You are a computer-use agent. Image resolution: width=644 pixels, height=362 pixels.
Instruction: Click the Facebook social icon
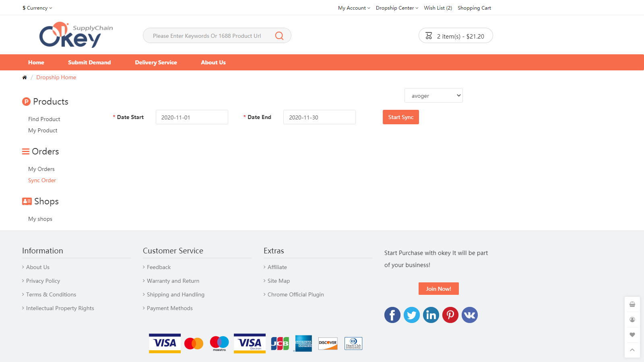click(392, 315)
